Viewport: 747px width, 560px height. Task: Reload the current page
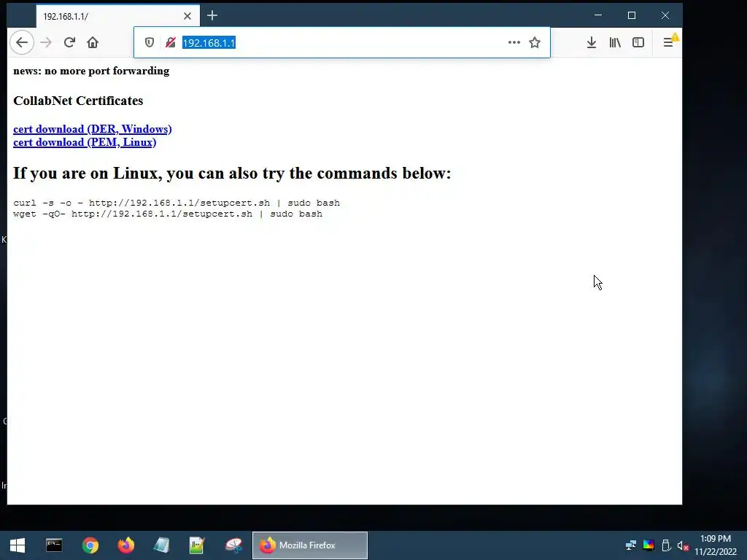[x=69, y=42]
